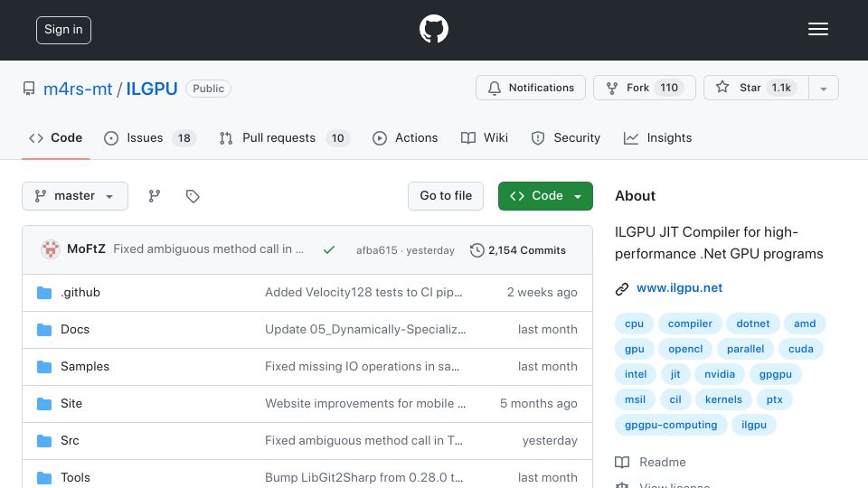This screenshot has width=868, height=488.
Task: Click link icon beside www.ilgpu.net
Action: click(622, 289)
